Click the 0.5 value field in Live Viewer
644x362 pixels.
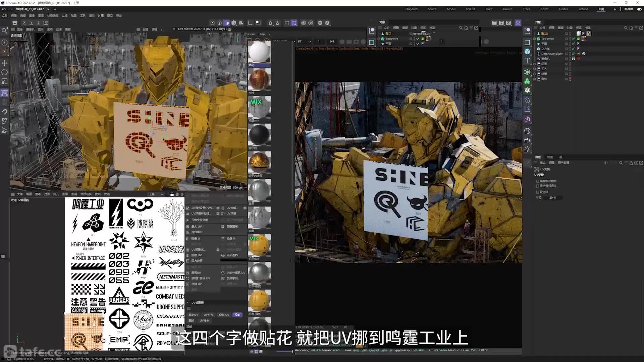point(332,42)
